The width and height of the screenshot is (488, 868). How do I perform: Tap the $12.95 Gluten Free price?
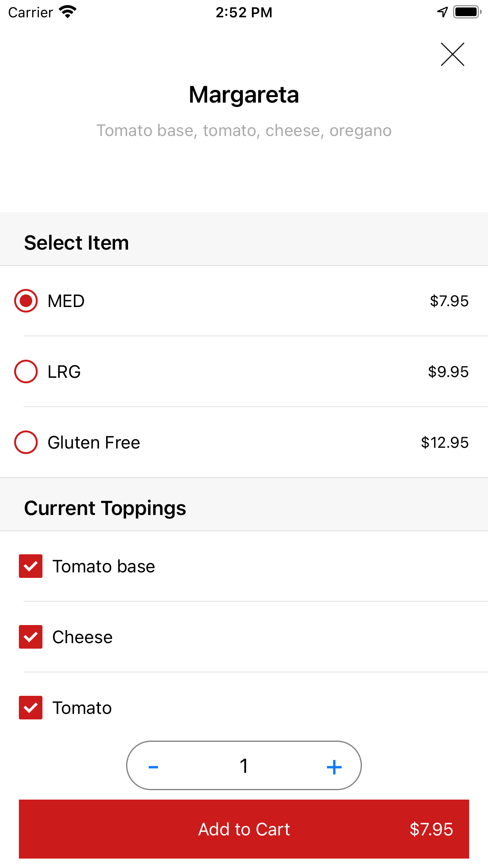tap(444, 443)
